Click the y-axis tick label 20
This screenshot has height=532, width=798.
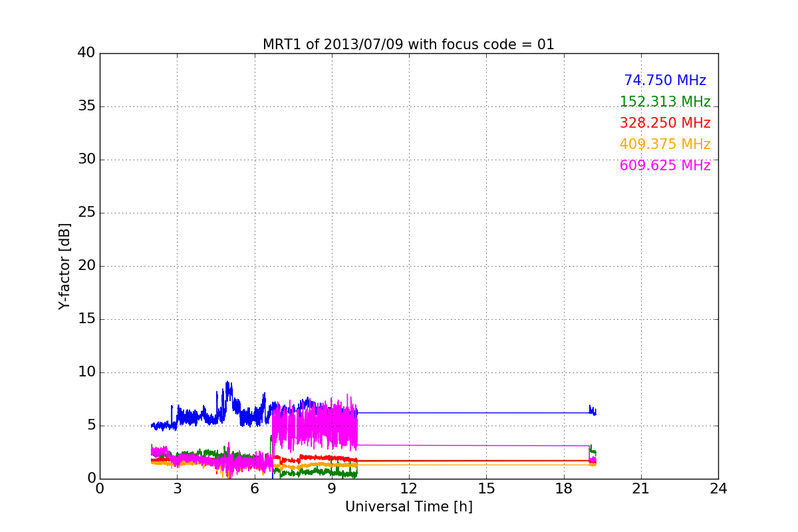pos(86,266)
